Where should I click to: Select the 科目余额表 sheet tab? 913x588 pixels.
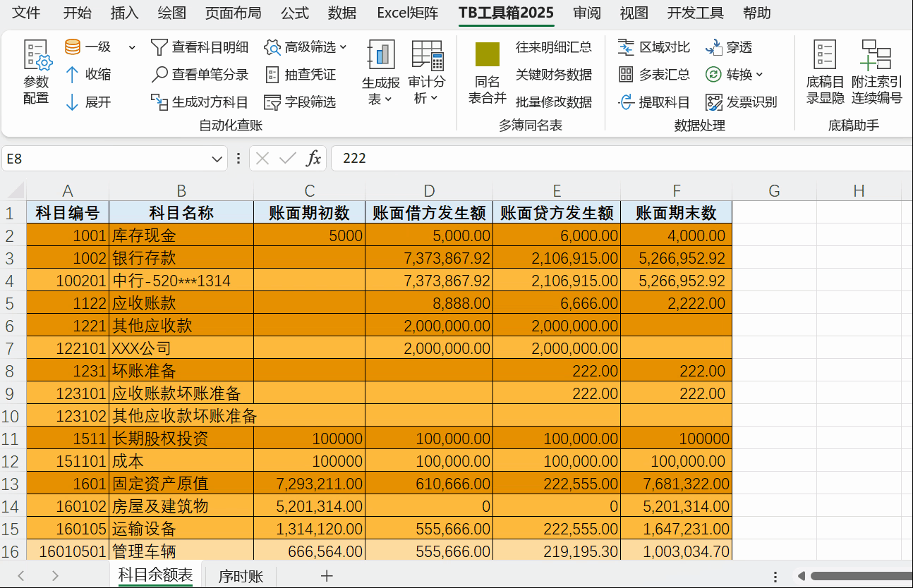pos(155,575)
